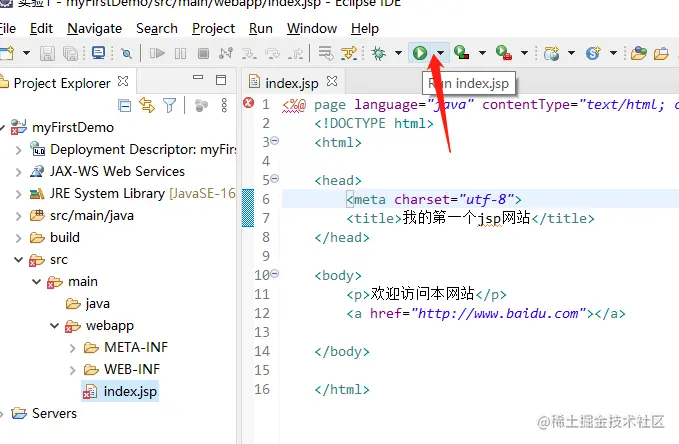The width and height of the screenshot is (679, 444).
Task: Click the Step Return icon
Action: pyautogui.click(x=295, y=53)
